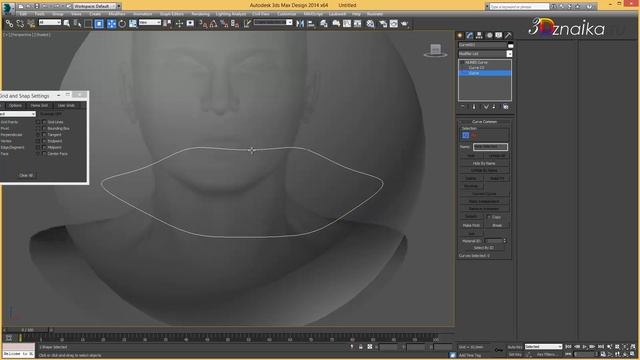This screenshot has height=360, width=640.
Task: Click the Align tool icon
Action: coord(311,24)
